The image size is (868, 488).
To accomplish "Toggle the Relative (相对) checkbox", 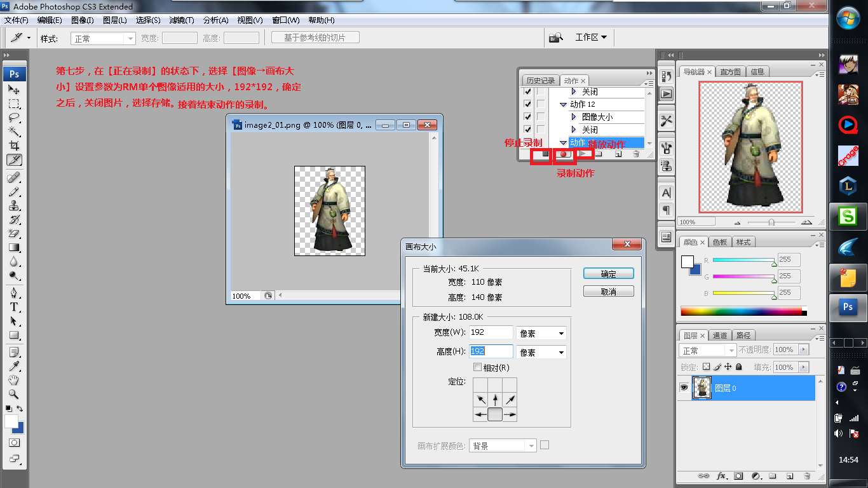I will click(x=478, y=367).
